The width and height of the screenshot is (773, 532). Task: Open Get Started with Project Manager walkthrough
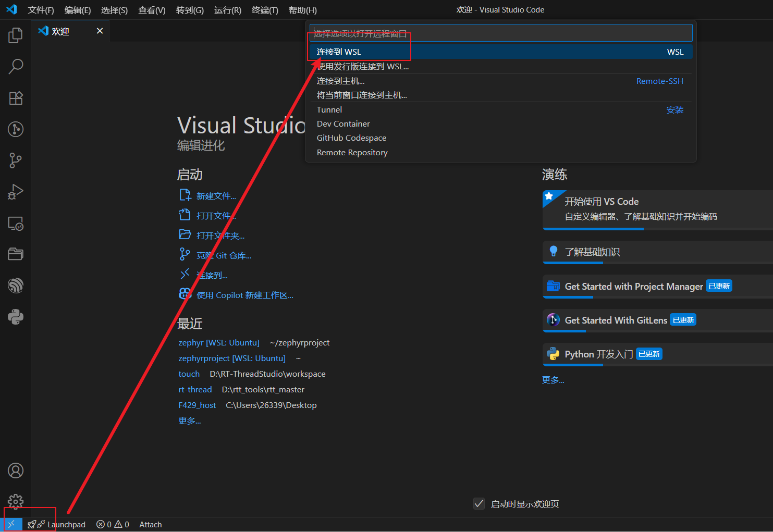[x=658, y=286]
